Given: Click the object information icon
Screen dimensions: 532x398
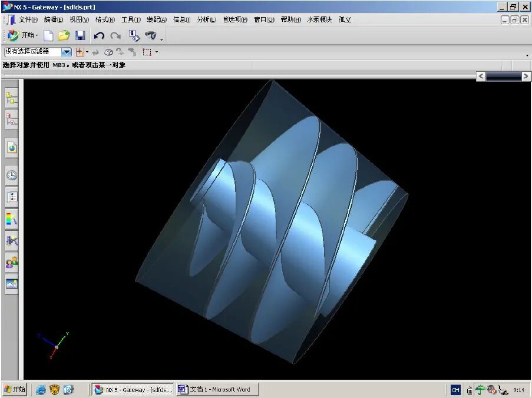Looking at the screenshot, I should click(134, 35).
